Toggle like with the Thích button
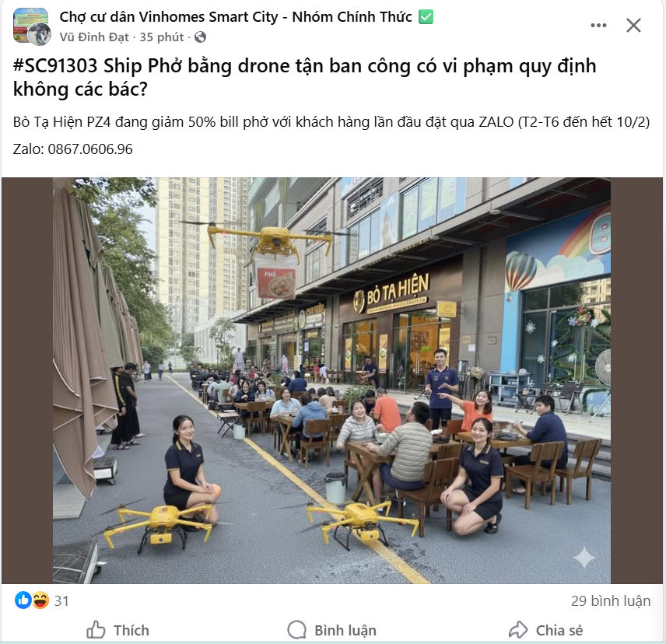The width and height of the screenshot is (666, 644). click(x=117, y=630)
